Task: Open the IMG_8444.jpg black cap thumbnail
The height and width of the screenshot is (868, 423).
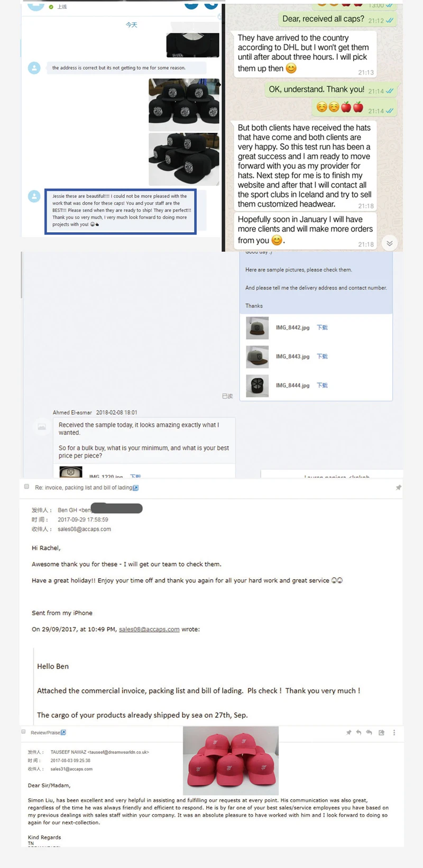Action: [x=258, y=386]
